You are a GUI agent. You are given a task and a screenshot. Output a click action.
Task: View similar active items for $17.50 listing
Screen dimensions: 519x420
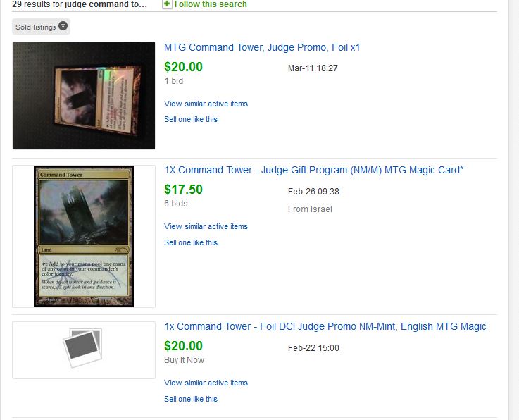pyautogui.click(x=206, y=226)
